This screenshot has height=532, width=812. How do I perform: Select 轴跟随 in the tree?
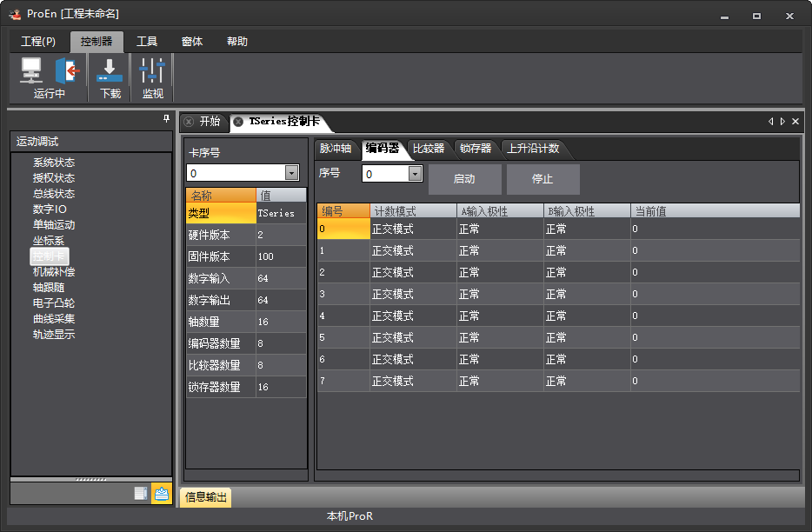point(49,288)
